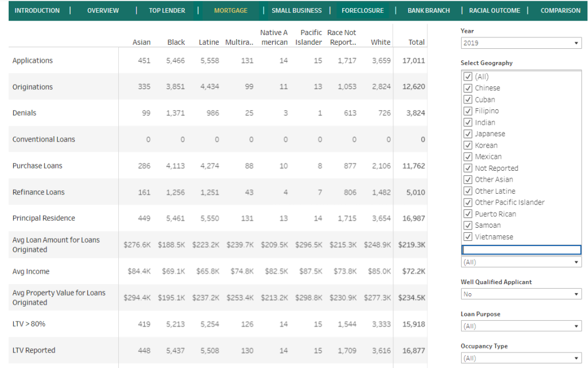The image size is (588, 368).
Task: Toggle the Other Latine checkbox
Action: (x=467, y=191)
